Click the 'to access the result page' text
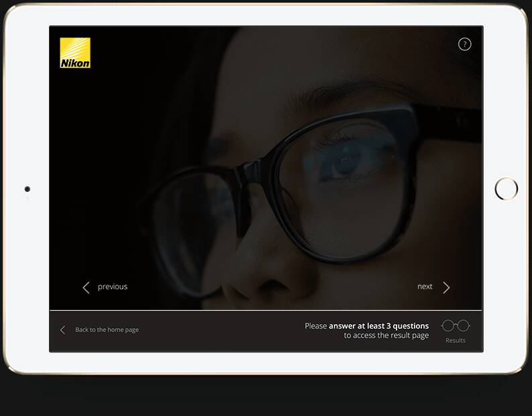Image resolution: width=532 pixels, height=416 pixels. pyautogui.click(x=386, y=335)
